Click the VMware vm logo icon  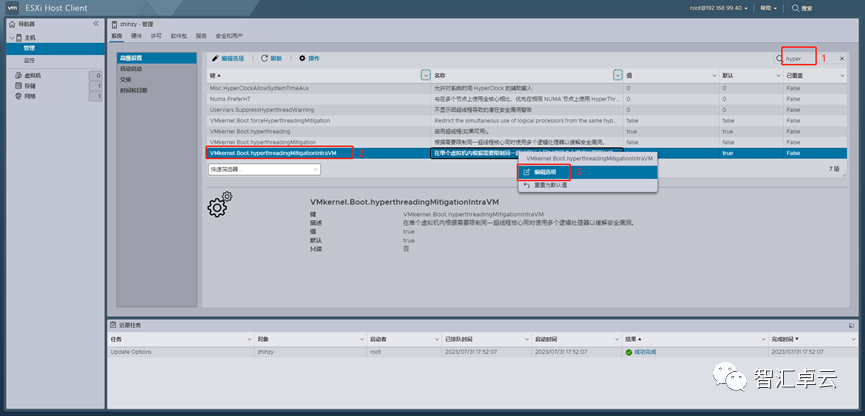13,8
